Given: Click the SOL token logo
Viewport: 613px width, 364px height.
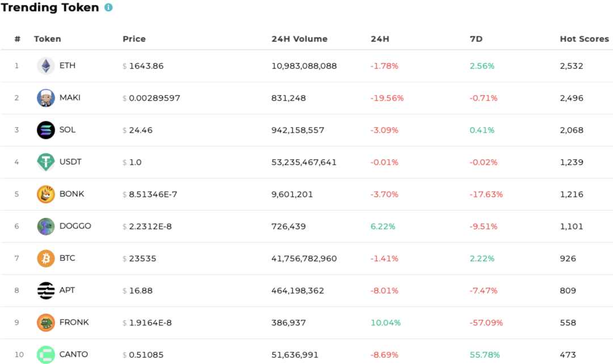Looking at the screenshot, I should 46,130.
